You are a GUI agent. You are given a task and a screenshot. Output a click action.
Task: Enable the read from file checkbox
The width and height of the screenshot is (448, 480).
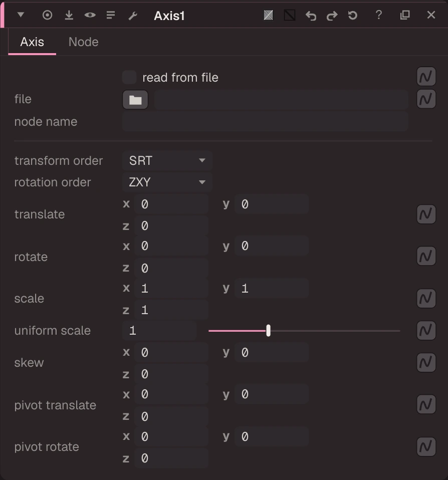point(129,77)
